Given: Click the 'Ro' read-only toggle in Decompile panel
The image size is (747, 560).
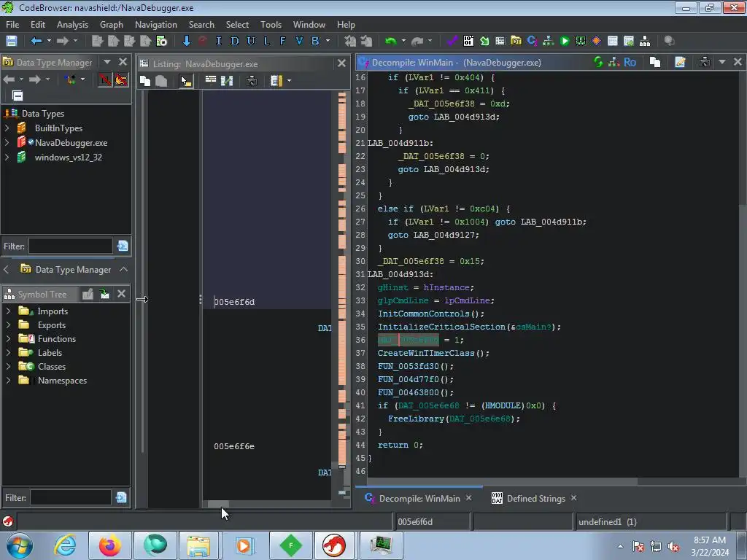Looking at the screenshot, I should (x=630, y=62).
